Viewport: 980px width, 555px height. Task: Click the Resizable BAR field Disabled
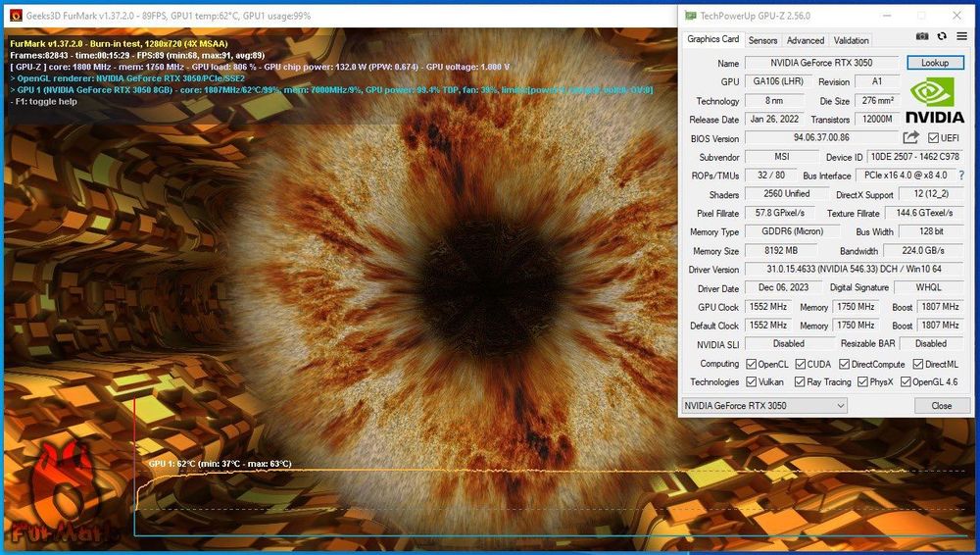click(931, 343)
